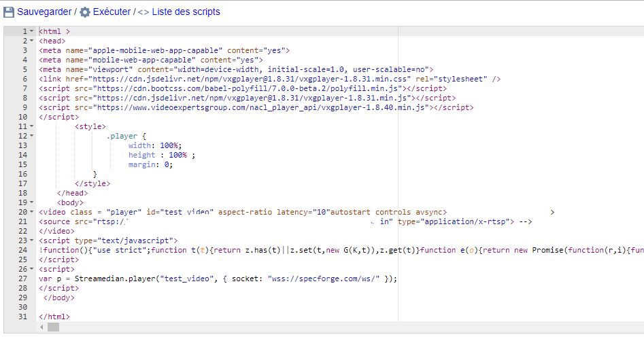
Task: Click line number 5 in gutter
Action: (x=24, y=69)
